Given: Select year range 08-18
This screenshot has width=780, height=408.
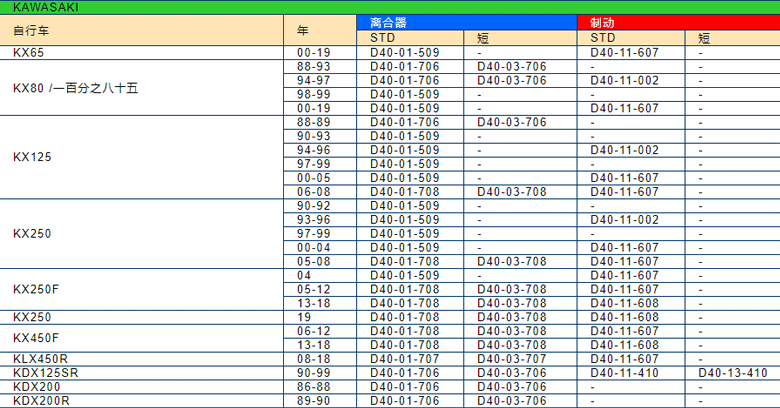Looking at the screenshot, I should tap(314, 359).
